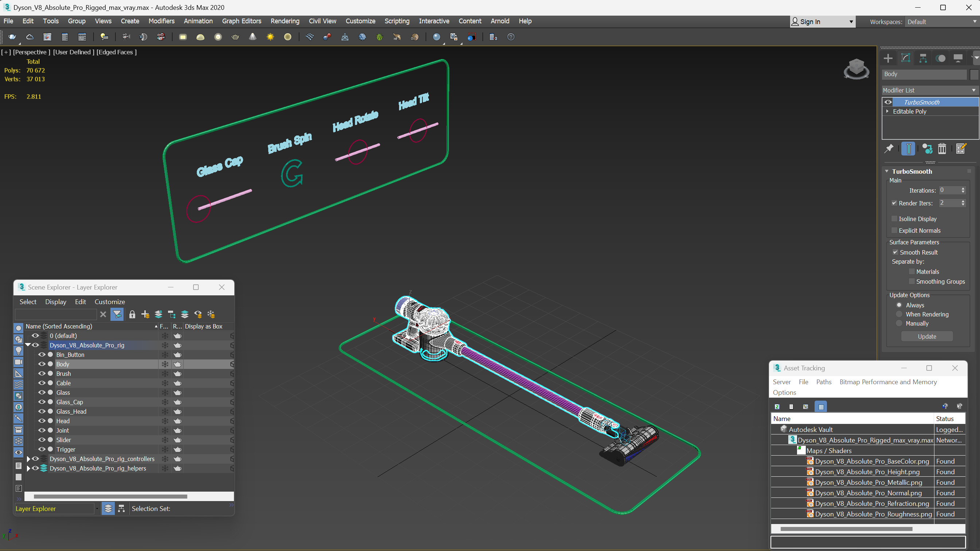The image size is (980, 551).
Task: Open the Create tab plus icon
Action: point(888,58)
